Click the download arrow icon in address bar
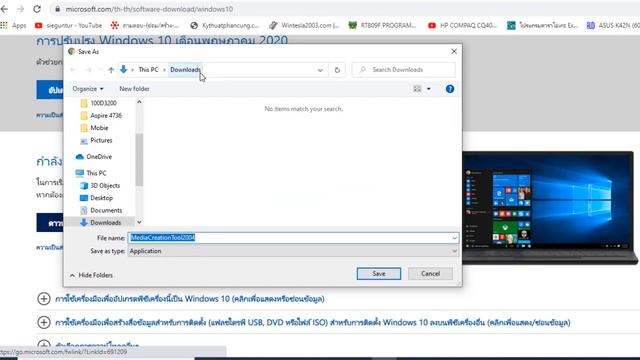 (124, 69)
